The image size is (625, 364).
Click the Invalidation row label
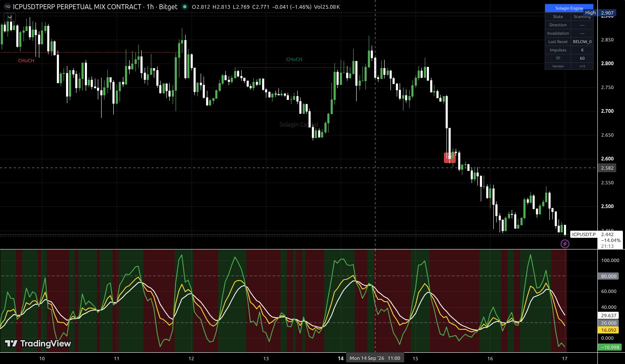[558, 33]
